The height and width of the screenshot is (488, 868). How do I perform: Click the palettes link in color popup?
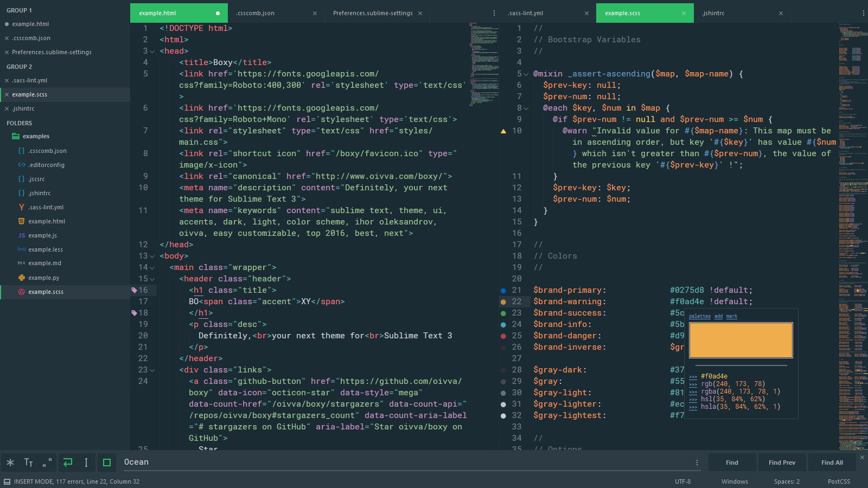(699, 316)
